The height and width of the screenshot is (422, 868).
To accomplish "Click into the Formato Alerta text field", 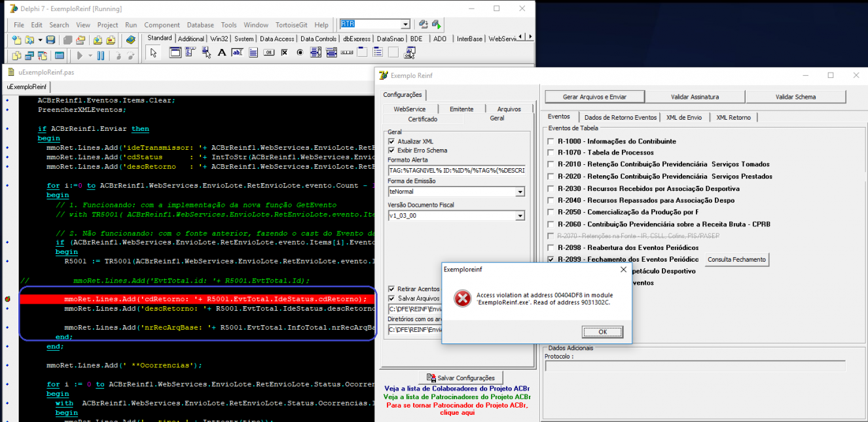I will click(x=456, y=170).
